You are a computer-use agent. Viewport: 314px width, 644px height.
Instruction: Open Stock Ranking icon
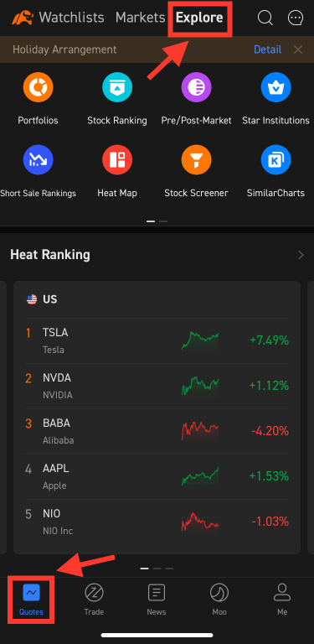[117, 87]
